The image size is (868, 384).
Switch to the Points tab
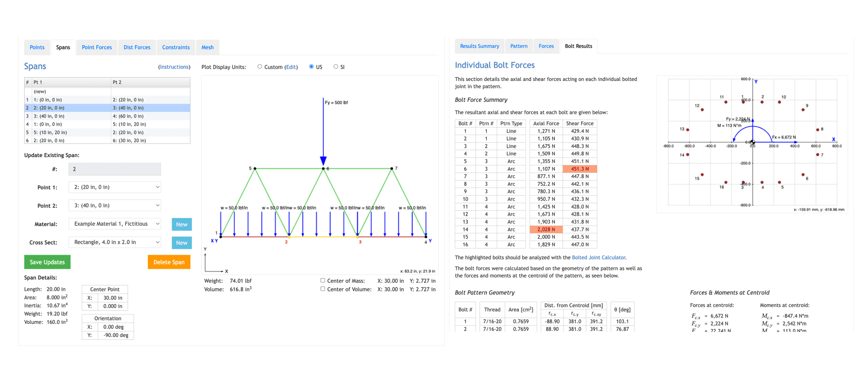pos(37,47)
